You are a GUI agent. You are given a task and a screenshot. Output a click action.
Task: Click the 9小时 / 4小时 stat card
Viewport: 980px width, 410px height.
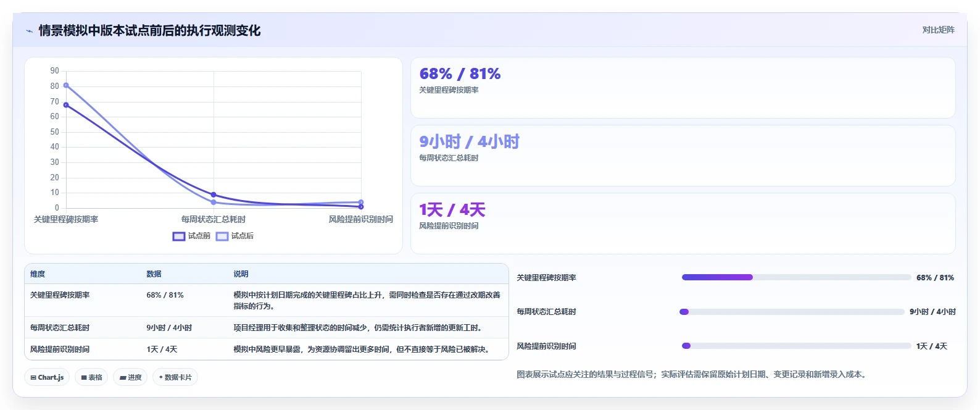tap(683, 156)
